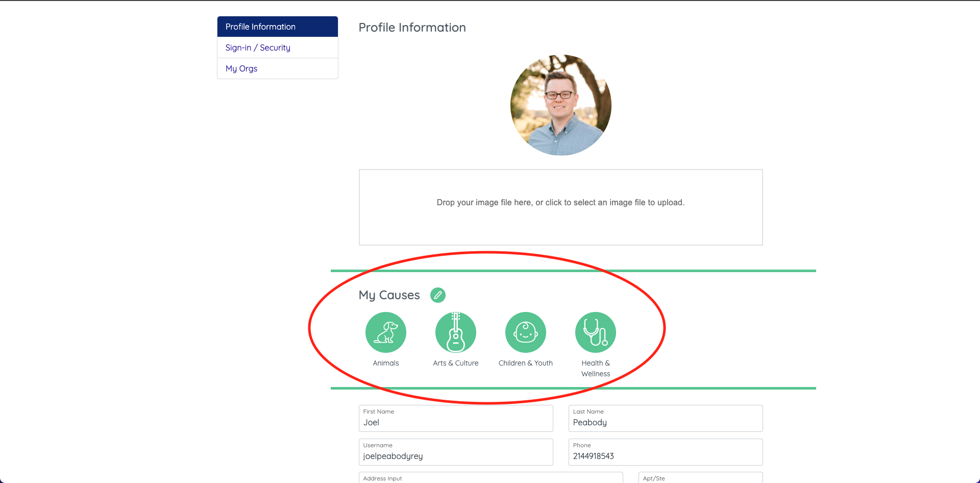The width and height of the screenshot is (980, 483).
Task: Select the Animals dog icon
Action: coord(386,332)
